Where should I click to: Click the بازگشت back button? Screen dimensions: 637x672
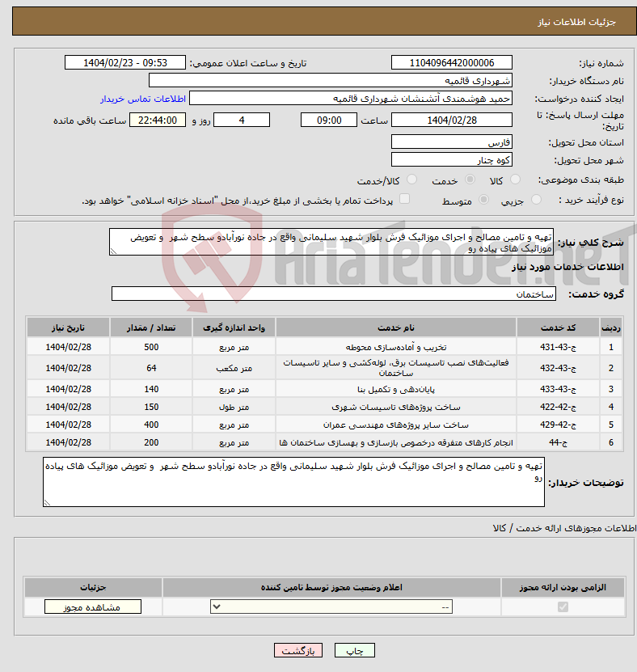click(x=298, y=651)
